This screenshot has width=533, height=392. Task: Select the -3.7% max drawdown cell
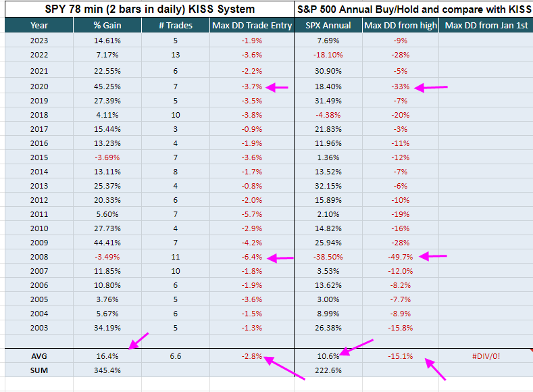252,87
